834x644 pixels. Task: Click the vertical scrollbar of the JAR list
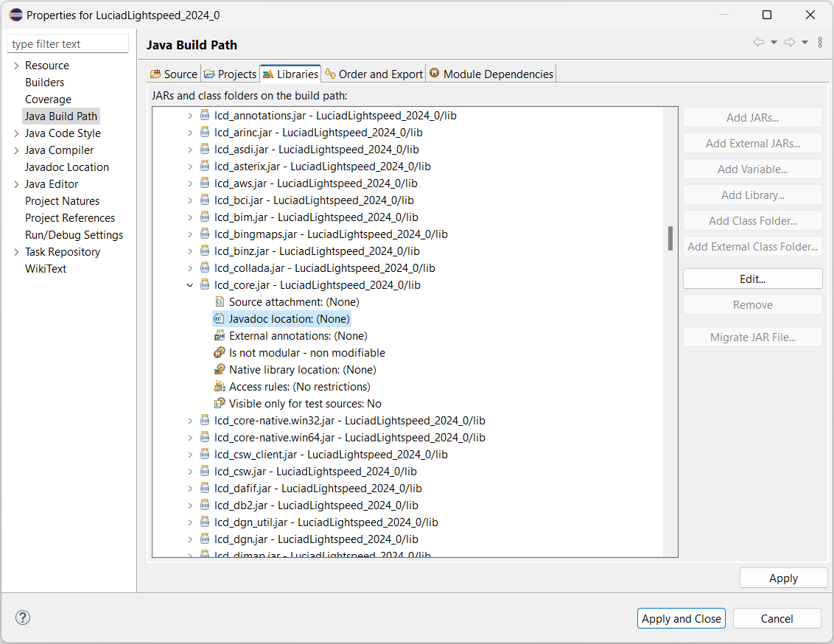[670, 236]
